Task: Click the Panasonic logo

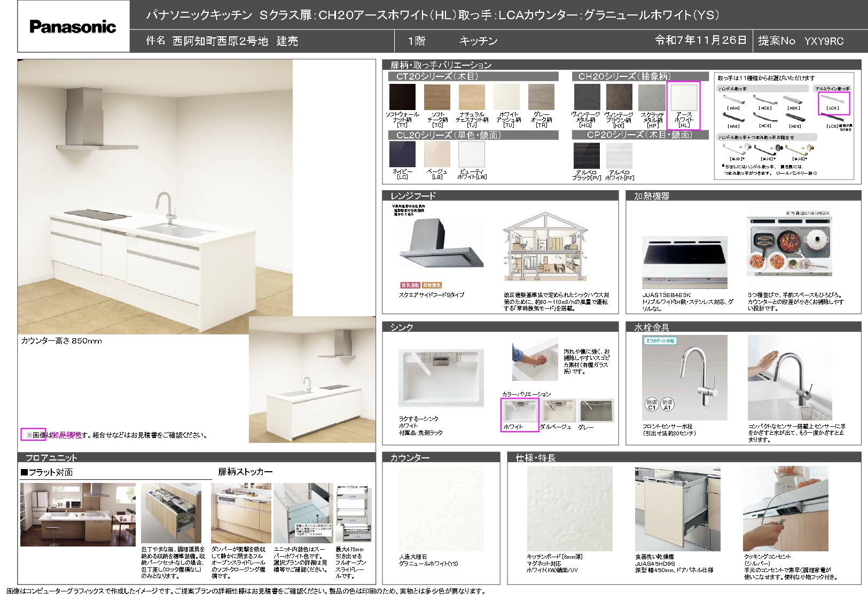Action: (x=73, y=27)
